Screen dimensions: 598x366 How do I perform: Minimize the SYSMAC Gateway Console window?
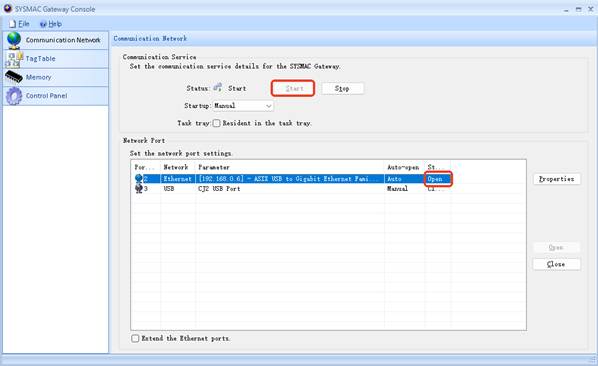click(x=566, y=10)
